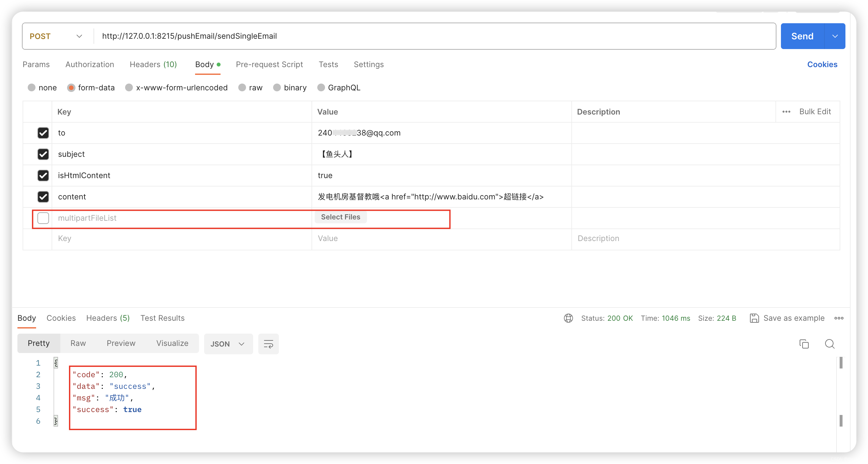Expand the Send button arrow options
This screenshot has height=464, width=868.
[835, 36]
